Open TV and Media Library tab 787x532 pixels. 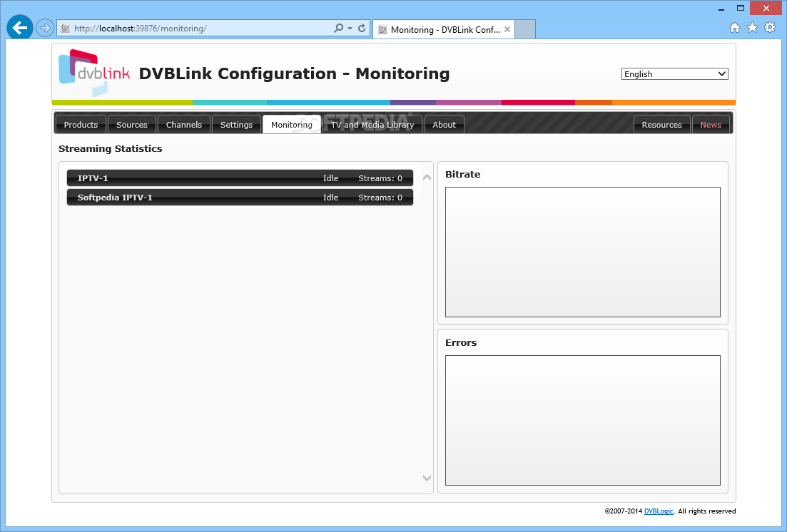pyautogui.click(x=372, y=125)
